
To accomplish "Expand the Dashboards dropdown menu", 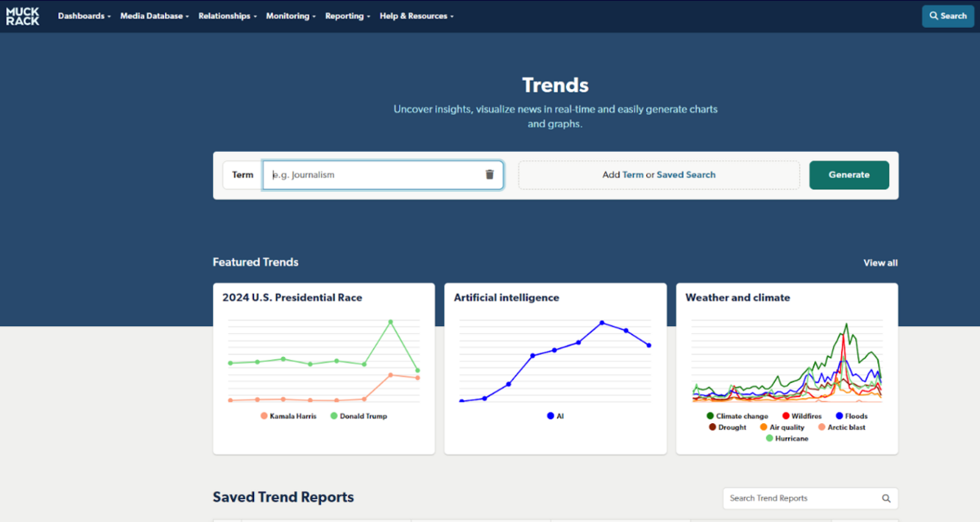I will coord(84,16).
